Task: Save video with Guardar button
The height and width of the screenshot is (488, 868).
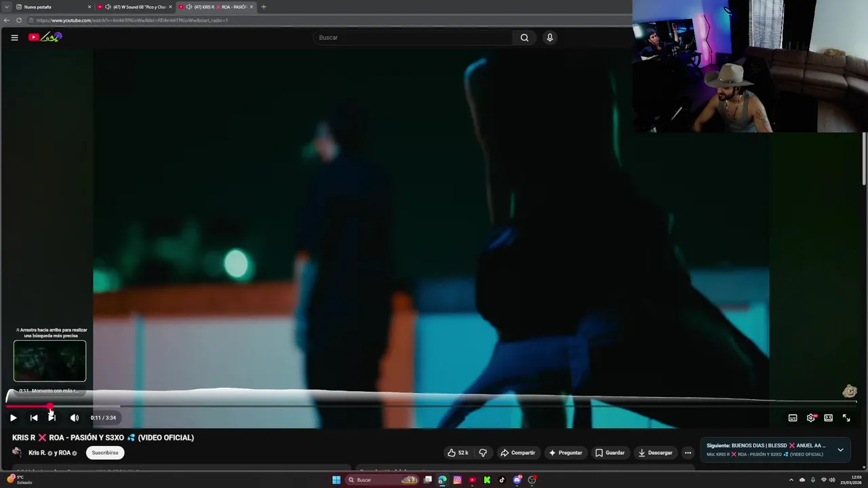Action: click(610, 453)
